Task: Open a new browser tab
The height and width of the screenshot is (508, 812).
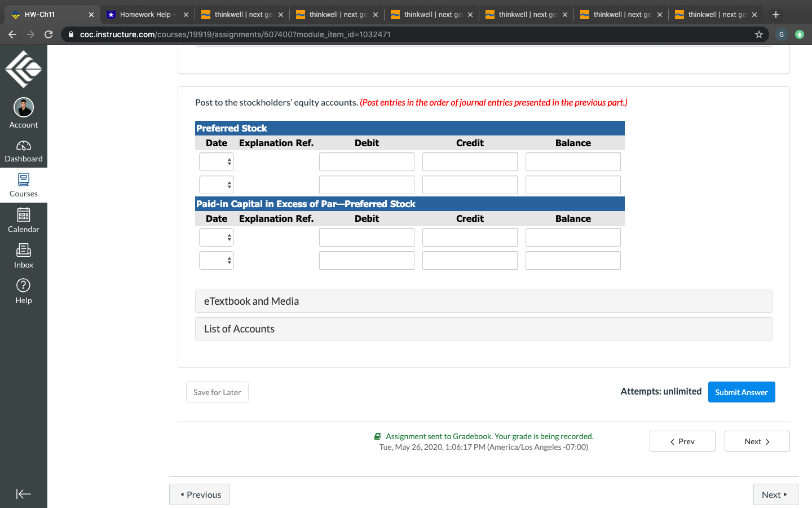Action: [776, 15]
